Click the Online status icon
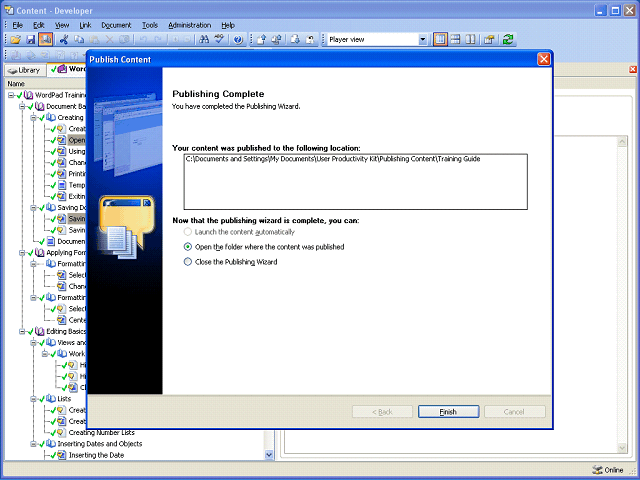 (597, 470)
